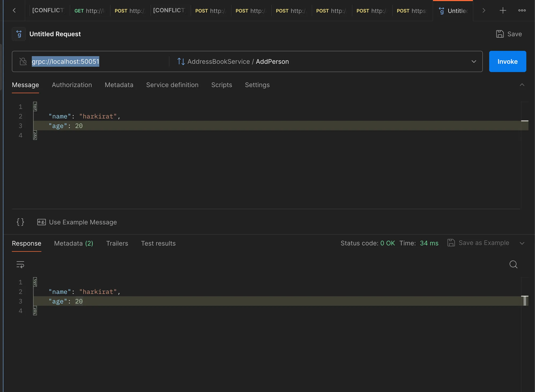This screenshot has height=392, width=535.
Task: Click the "age": 20 line in message editor
Action: 66,126
